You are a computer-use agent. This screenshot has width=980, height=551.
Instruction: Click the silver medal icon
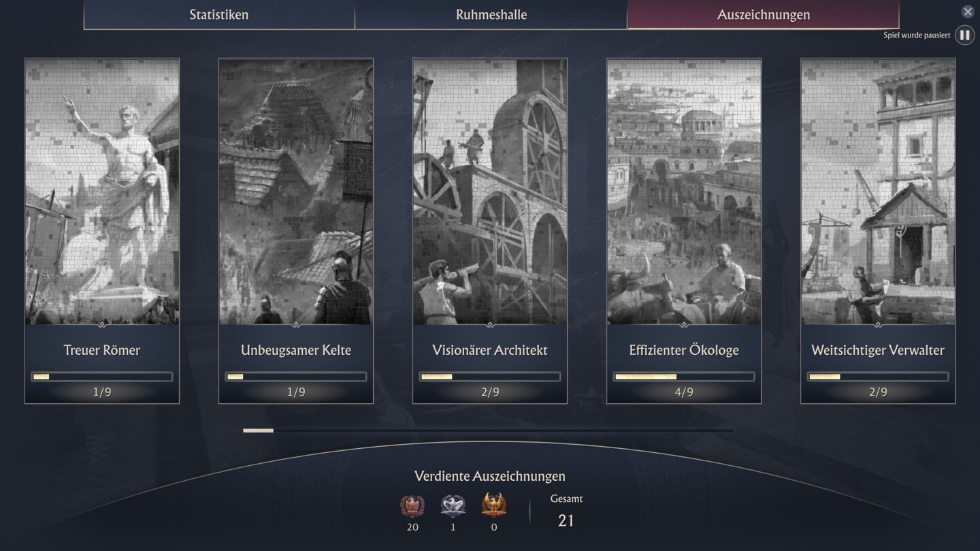(453, 506)
